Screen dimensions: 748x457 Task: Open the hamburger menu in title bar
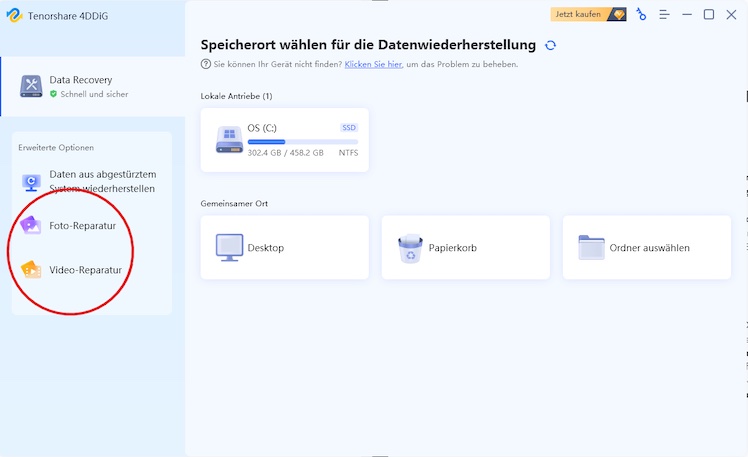664,15
